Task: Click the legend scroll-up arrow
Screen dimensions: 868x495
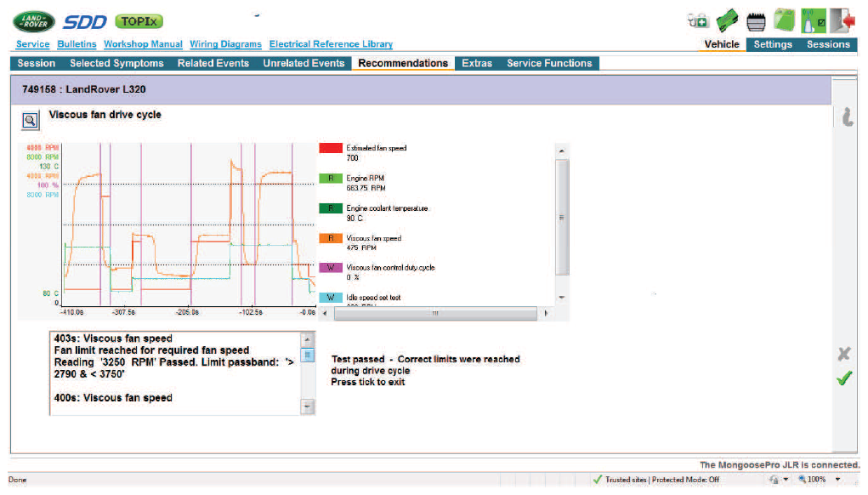Action: click(x=561, y=151)
